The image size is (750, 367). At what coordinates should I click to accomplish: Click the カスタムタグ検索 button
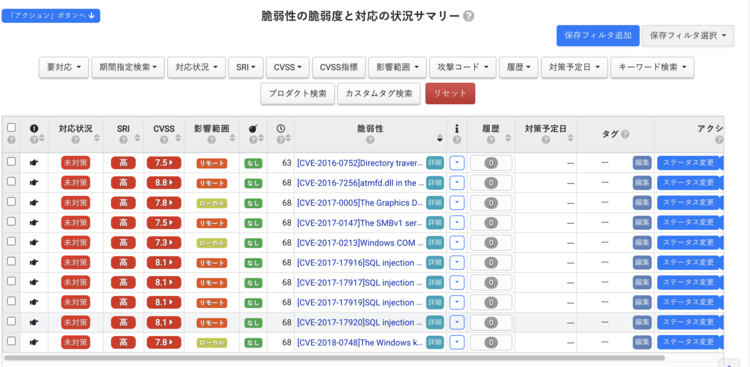click(380, 93)
